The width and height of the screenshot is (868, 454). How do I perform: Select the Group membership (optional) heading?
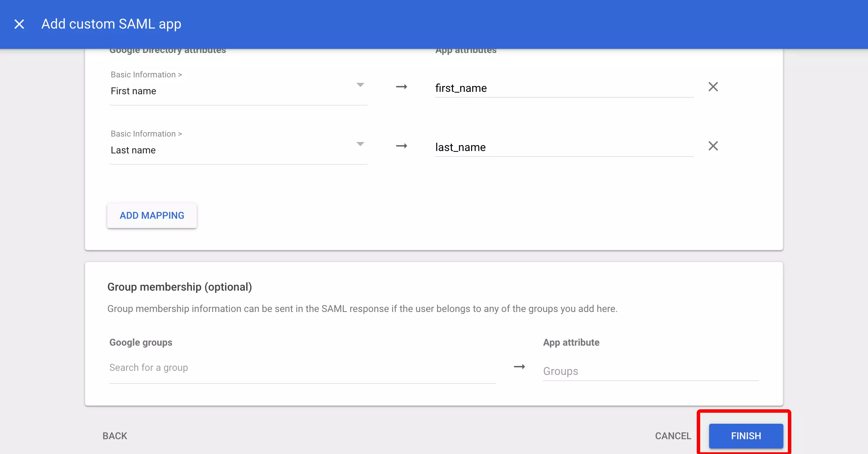[180, 287]
